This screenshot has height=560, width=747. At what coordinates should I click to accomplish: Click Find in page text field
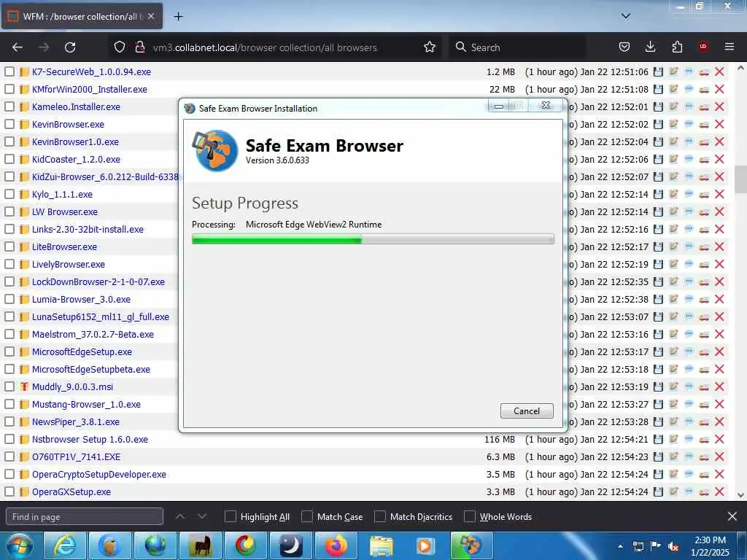(x=85, y=517)
